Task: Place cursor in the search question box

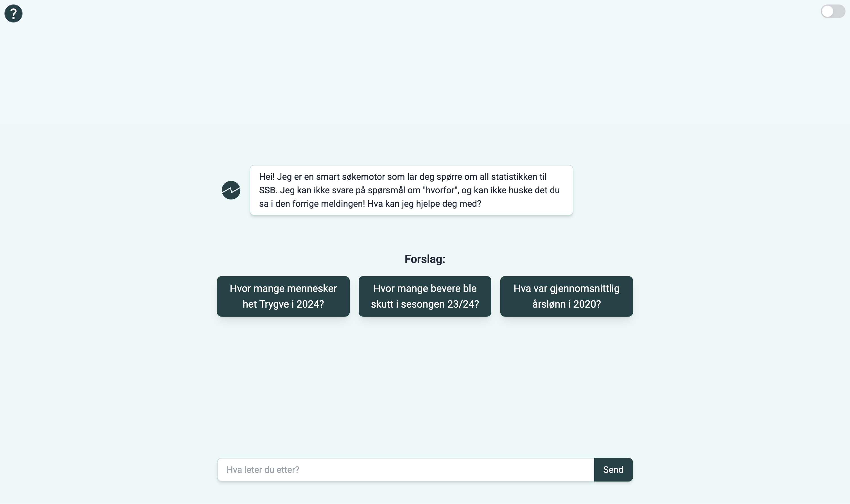Action: 405,470
